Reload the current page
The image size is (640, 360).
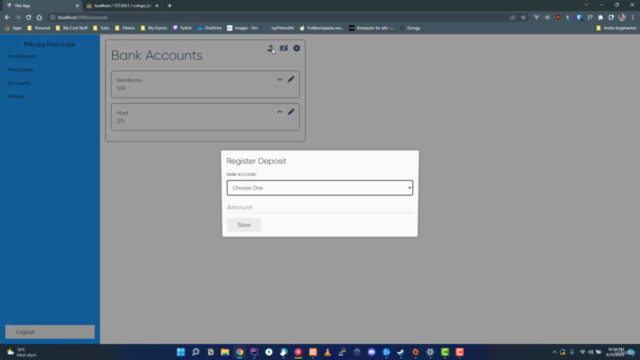coord(29,18)
